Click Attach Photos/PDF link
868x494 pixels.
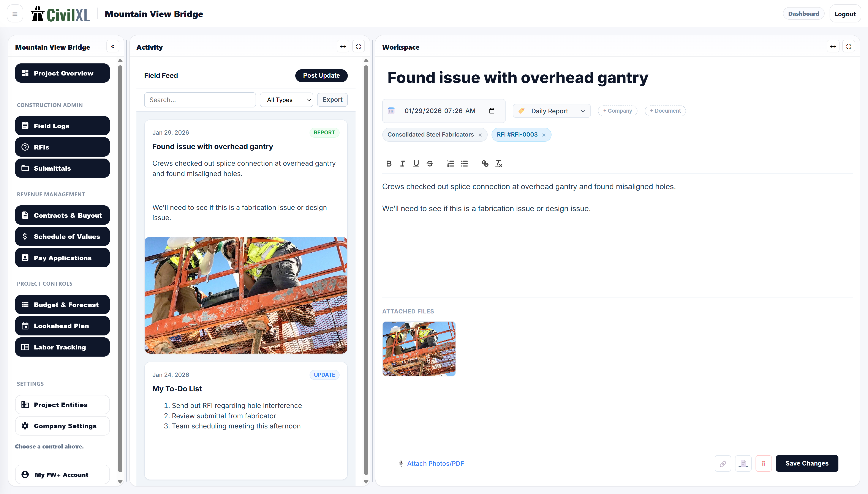(435, 463)
